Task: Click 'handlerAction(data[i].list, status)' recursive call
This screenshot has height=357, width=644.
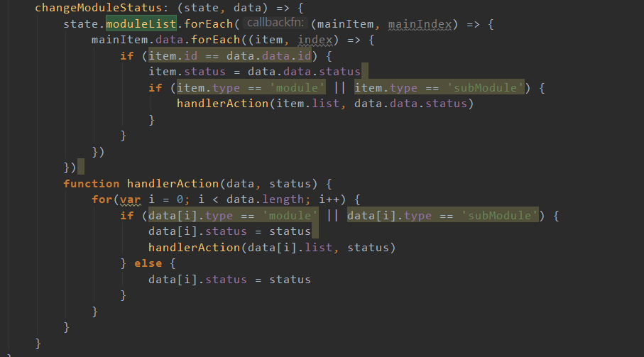Action: [x=272, y=248]
